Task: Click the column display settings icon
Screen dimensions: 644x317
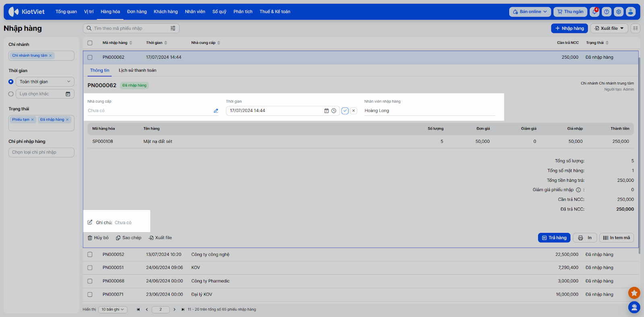Action: coord(635,28)
